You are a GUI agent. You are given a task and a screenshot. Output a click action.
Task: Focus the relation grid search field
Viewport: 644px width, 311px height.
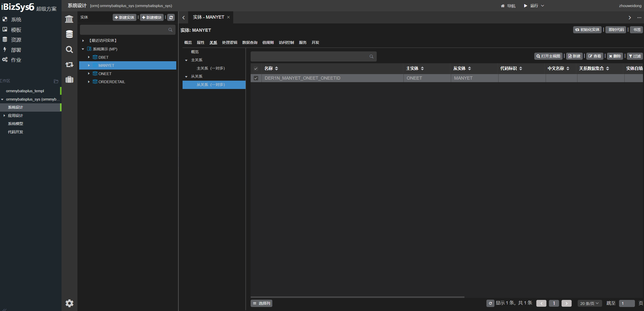(314, 56)
